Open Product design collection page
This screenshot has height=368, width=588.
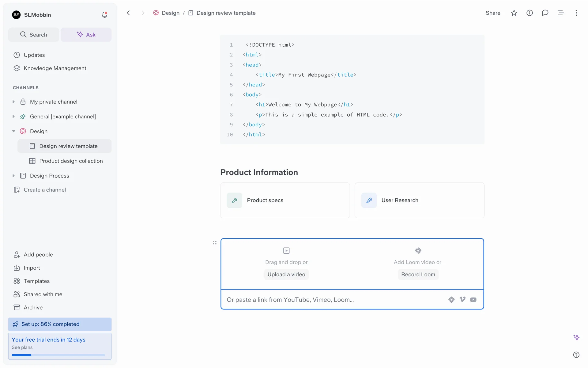71,161
